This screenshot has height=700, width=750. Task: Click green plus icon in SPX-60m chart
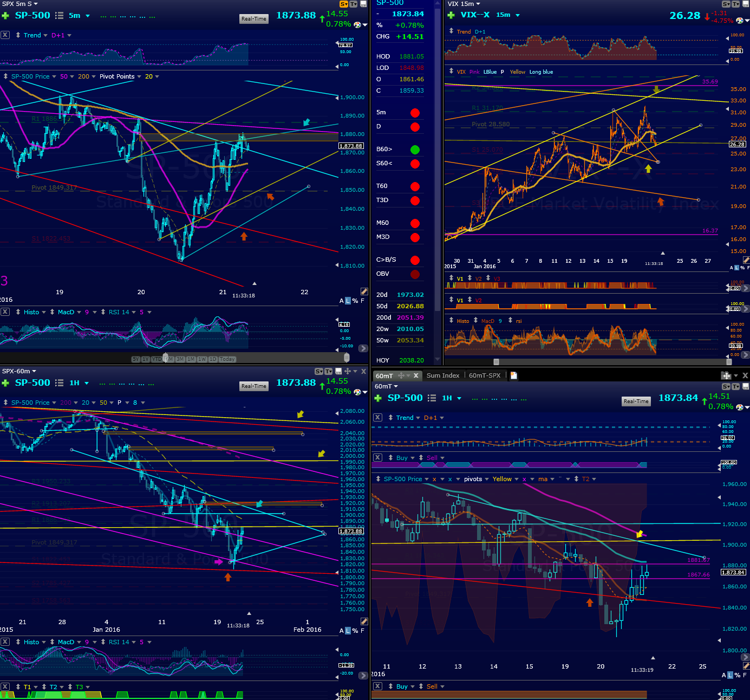5,383
